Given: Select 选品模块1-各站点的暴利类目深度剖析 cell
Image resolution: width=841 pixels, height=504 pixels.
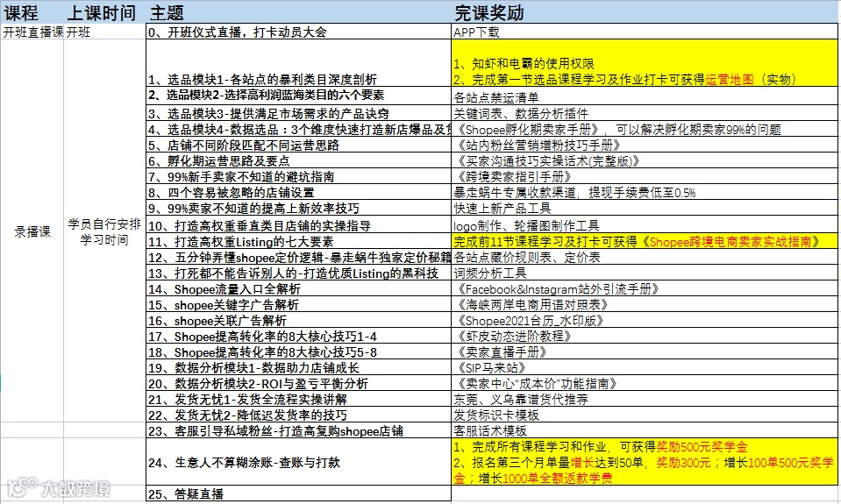Looking at the screenshot, I should point(298,63).
